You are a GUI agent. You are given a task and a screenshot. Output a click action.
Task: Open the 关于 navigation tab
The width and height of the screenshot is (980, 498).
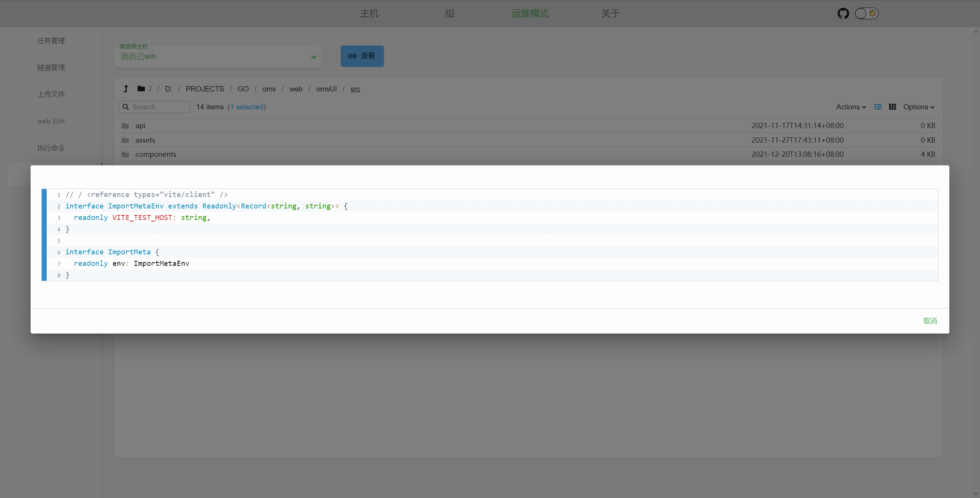tap(610, 13)
